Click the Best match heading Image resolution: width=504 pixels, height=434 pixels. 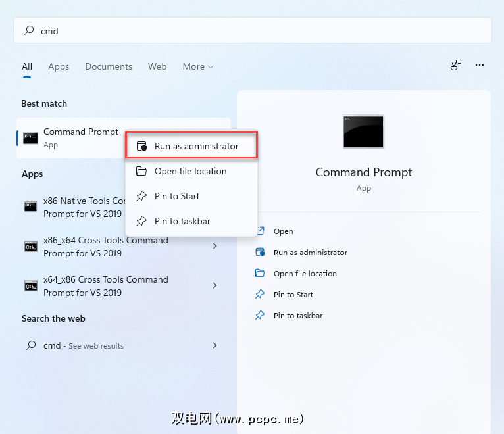coord(44,103)
